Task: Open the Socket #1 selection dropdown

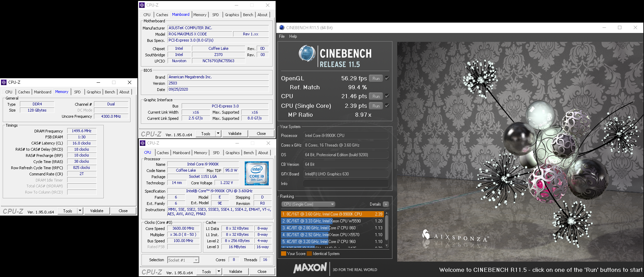Action: point(183,260)
